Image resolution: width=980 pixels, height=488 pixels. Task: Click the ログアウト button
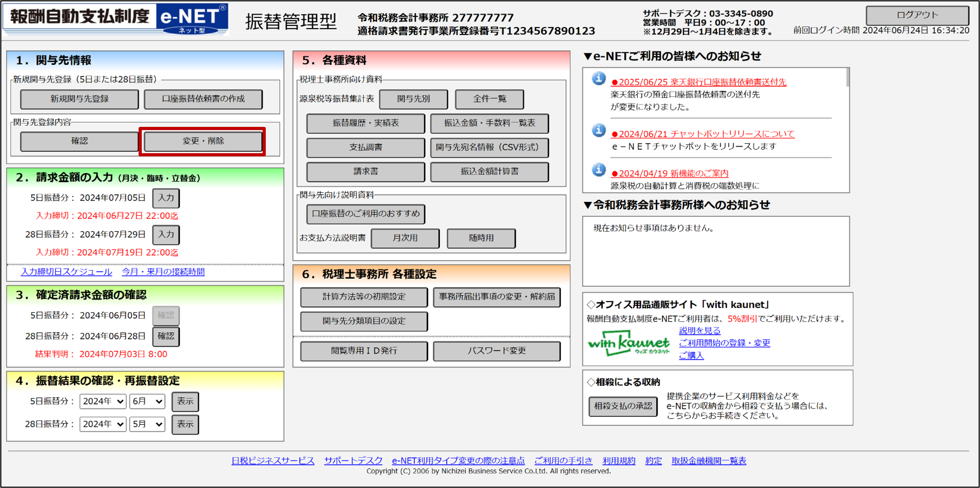[917, 15]
